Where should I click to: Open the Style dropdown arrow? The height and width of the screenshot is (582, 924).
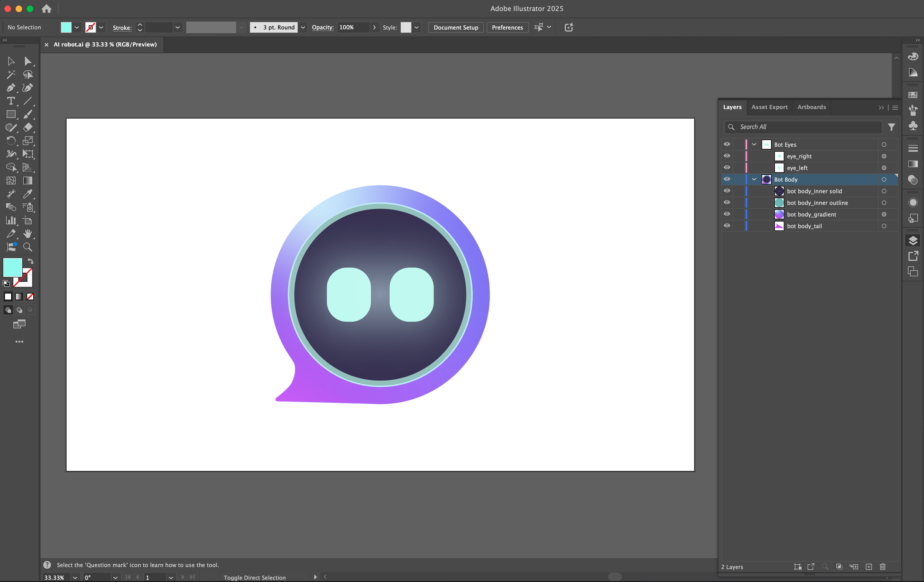(x=416, y=27)
